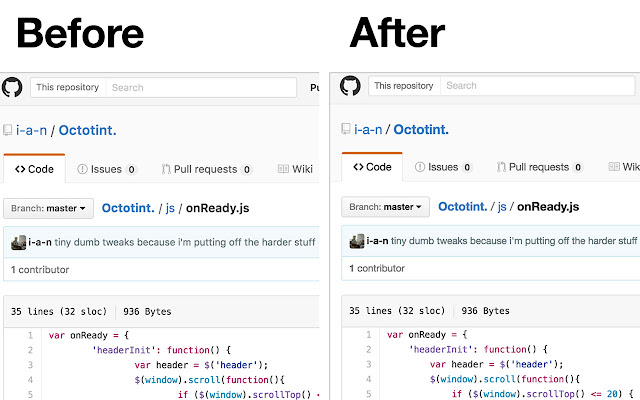The height and width of the screenshot is (400, 640).
Task: Click line number 1 in After code view
Action: [369, 335]
